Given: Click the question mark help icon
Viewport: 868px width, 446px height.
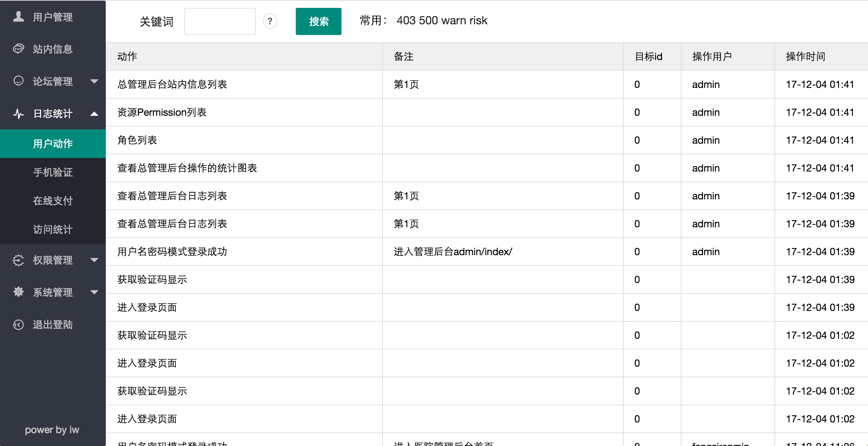Looking at the screenshot, I should point(270,21).
